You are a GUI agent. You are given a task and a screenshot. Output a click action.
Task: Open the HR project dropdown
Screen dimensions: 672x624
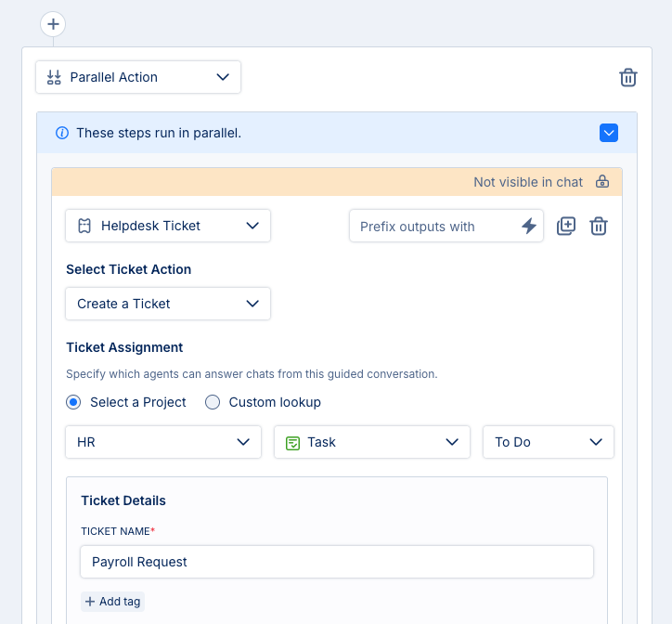click(x=163, y=442)
